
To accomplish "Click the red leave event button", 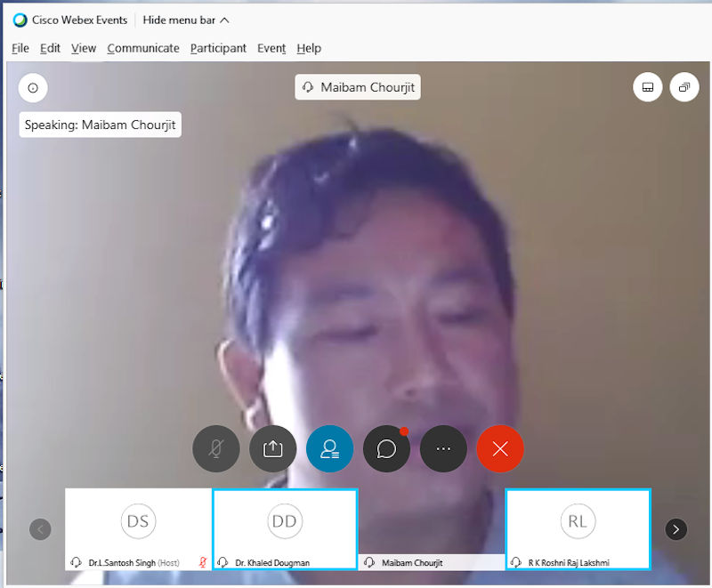I will point(500,448).
